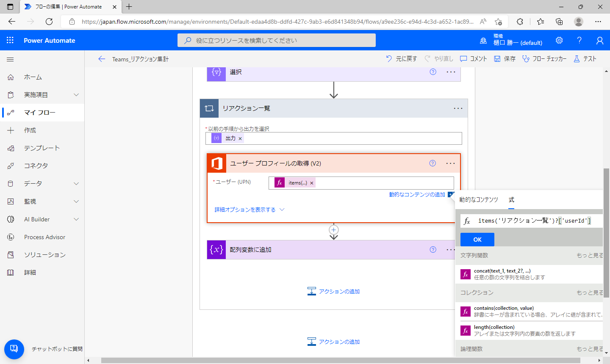
Task: Open コメント pane from the toolbar
Action: point(474,59)
